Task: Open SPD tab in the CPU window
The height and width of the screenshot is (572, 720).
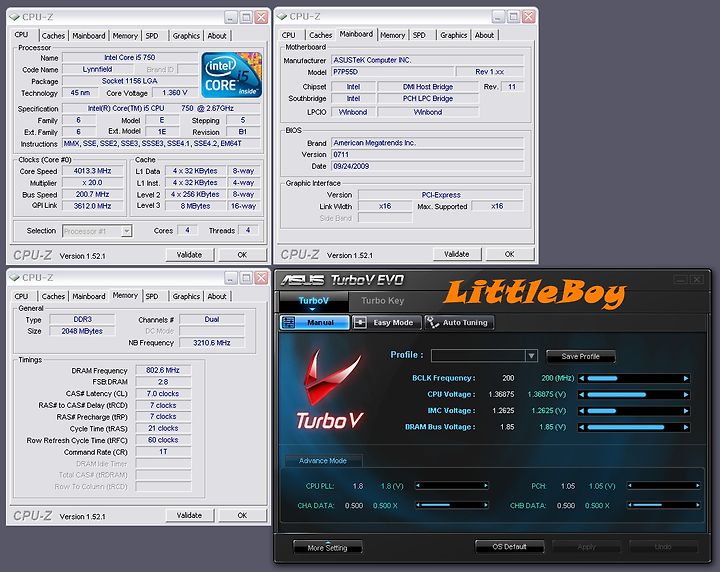Action: click(152, 36)
